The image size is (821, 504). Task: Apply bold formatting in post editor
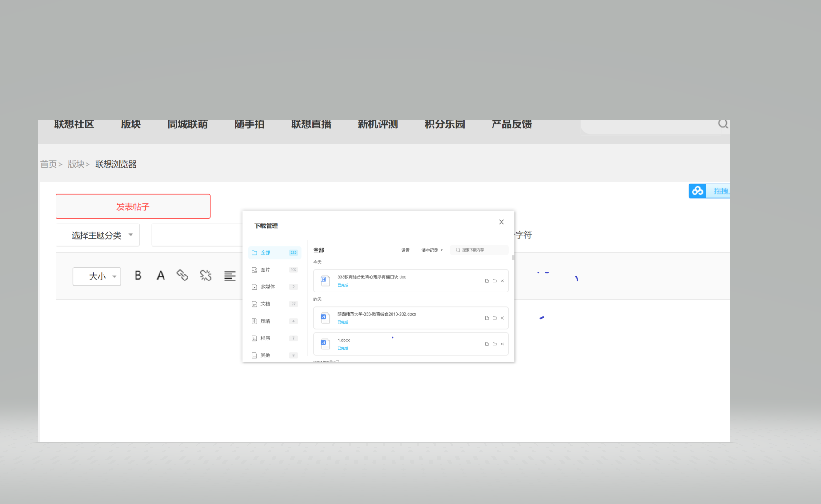138,276
